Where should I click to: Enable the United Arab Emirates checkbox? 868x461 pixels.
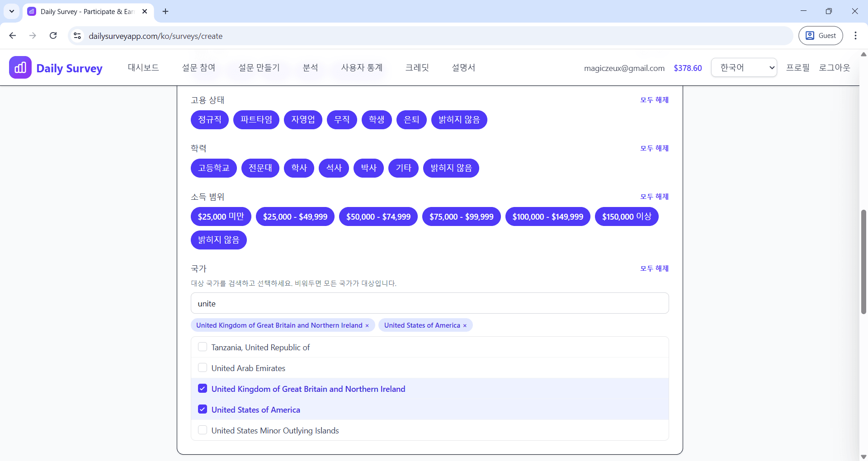pyautogui.click(x=203, y=368)
